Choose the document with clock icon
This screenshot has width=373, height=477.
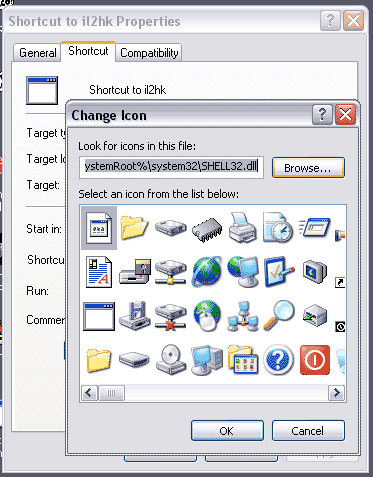[278, 227]
